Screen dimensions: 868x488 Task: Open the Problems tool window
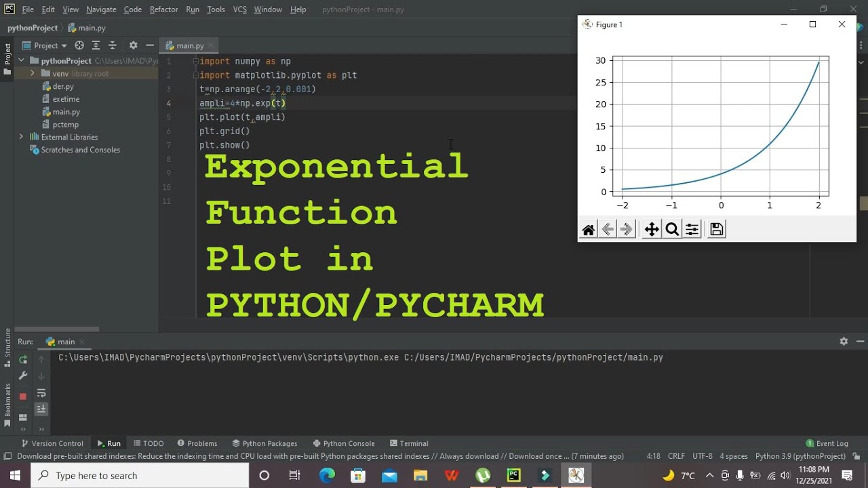(197, 443)
